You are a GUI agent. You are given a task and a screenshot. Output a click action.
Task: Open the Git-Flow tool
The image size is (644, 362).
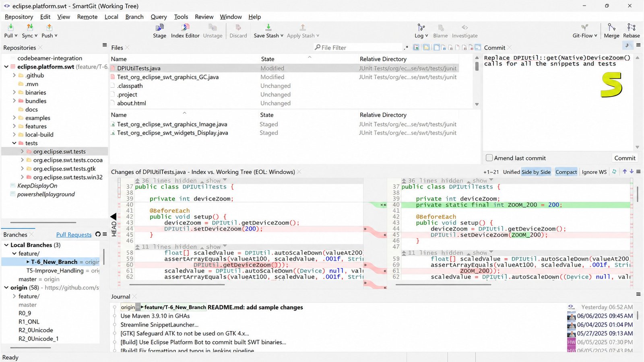pos(584,27)
